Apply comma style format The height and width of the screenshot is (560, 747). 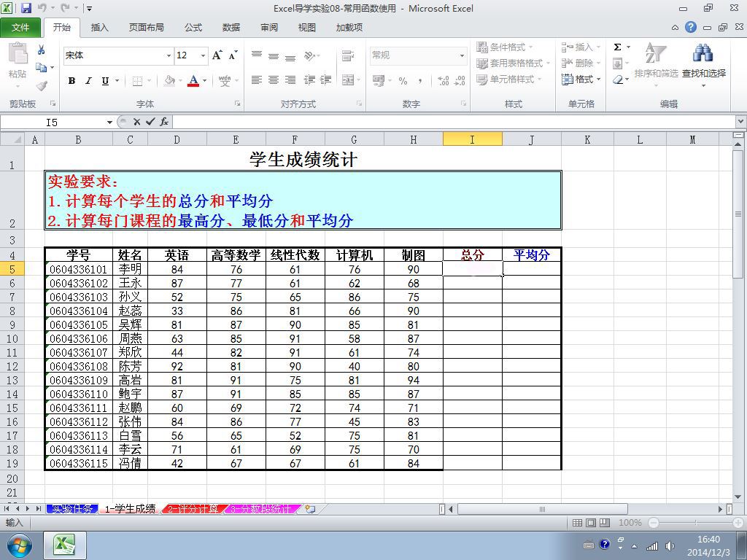(x=419, y=80)
